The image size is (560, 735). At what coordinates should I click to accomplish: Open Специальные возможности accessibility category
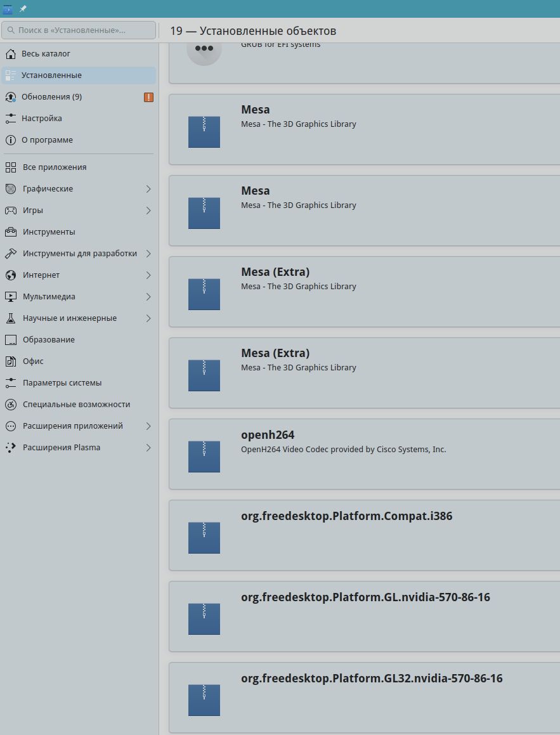(79, 404)
